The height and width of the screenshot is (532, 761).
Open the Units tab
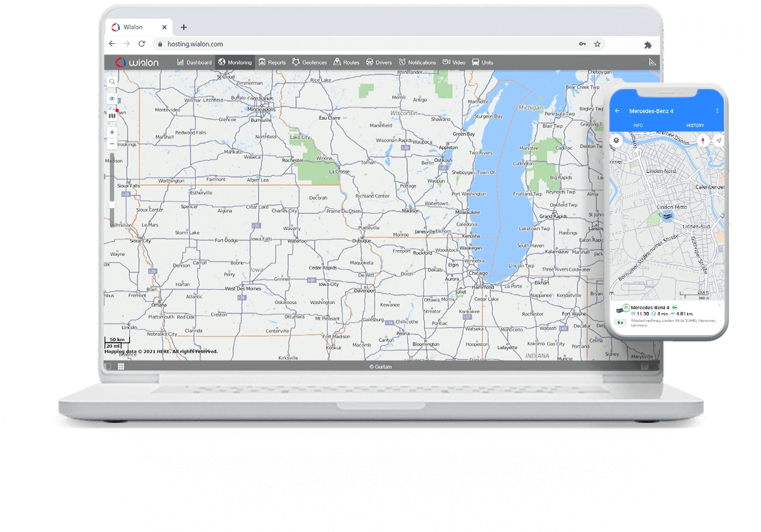(482, 62)
